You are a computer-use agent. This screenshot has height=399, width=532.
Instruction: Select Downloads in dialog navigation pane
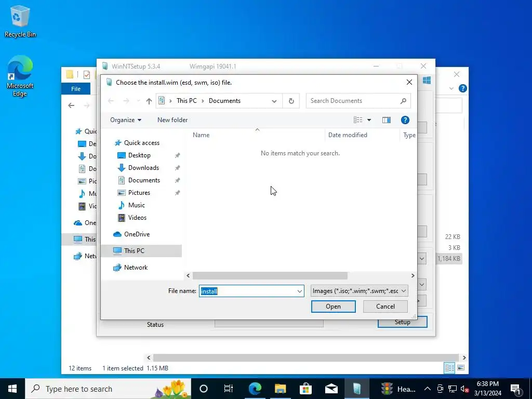[x=143, y=168]
